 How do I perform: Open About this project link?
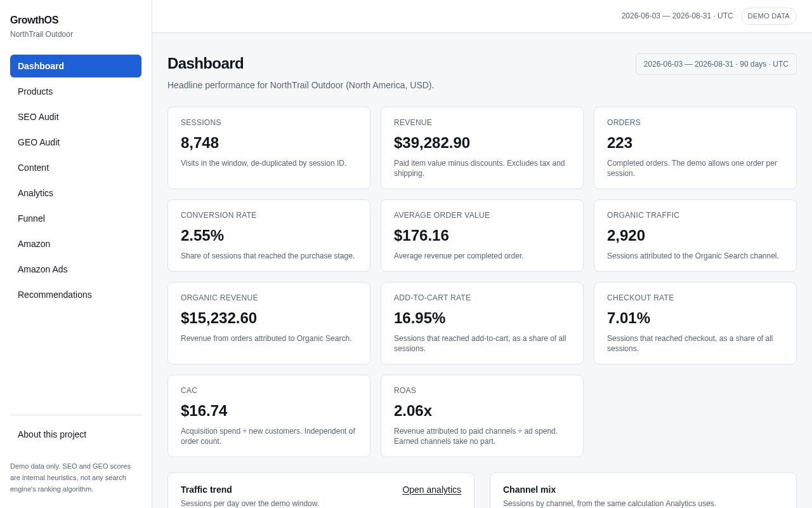(x=75, y=434)
